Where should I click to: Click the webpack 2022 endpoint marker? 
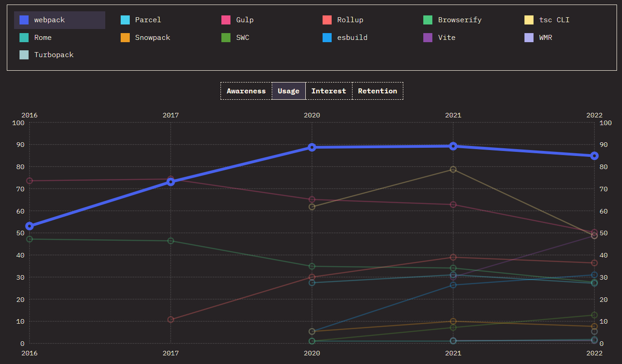pyautogui.click(x=594, y=155)
